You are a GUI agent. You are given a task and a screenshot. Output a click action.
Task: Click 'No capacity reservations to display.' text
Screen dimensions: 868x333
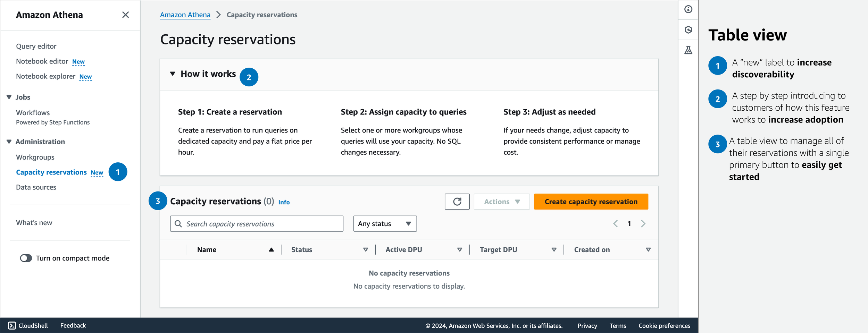(x=409, y=286)
